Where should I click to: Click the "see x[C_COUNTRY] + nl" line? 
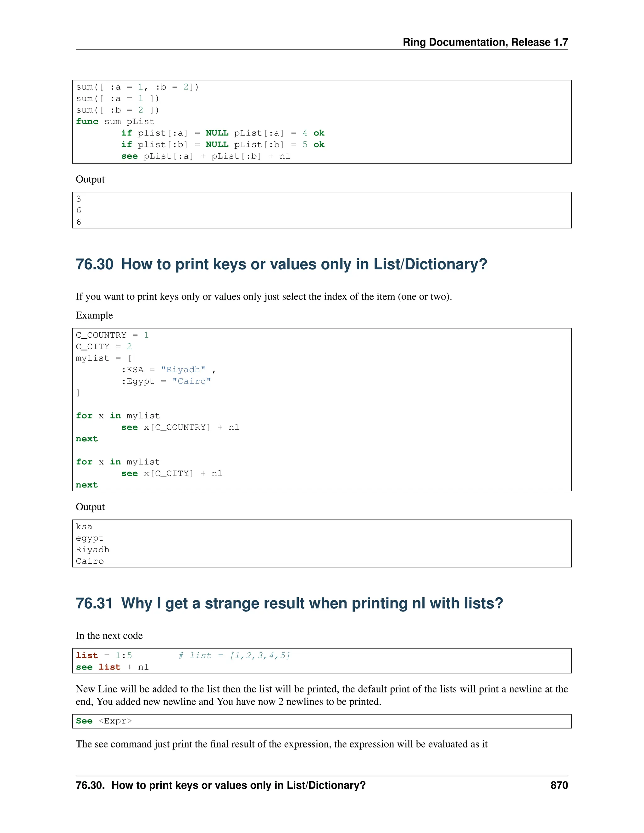pos(180,427)
